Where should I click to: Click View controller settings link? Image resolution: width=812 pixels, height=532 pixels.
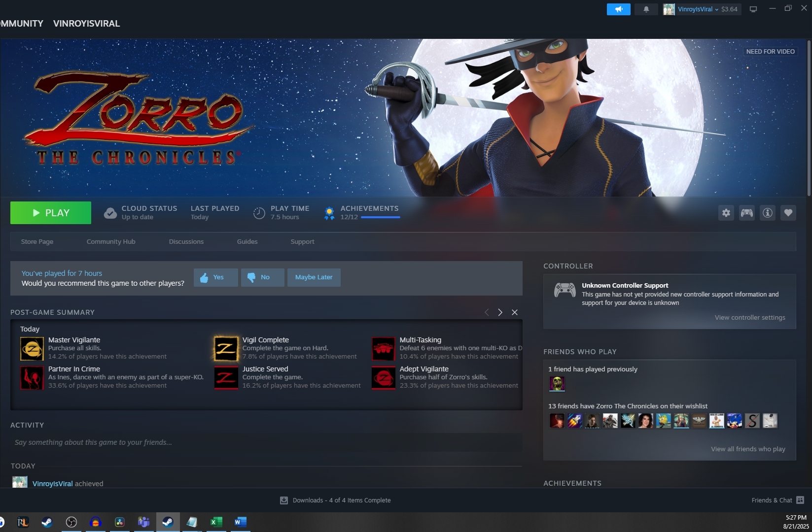pos(750,318)
